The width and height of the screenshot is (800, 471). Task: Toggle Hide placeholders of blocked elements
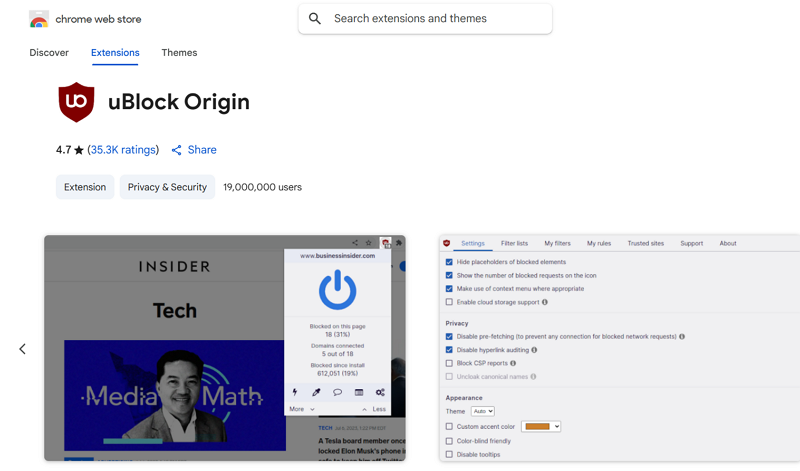point(449,262)
